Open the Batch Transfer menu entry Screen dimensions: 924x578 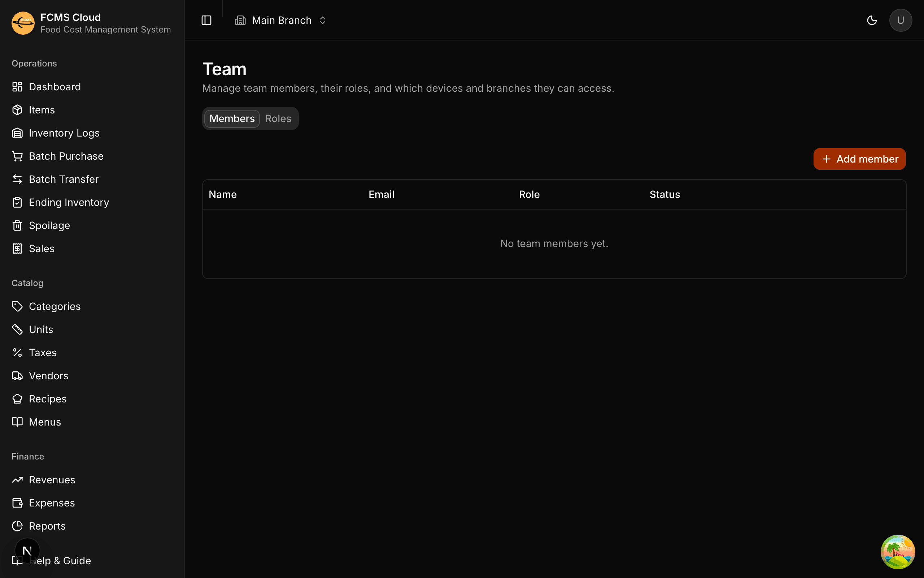pyautogui.click(x=92, y=179)
